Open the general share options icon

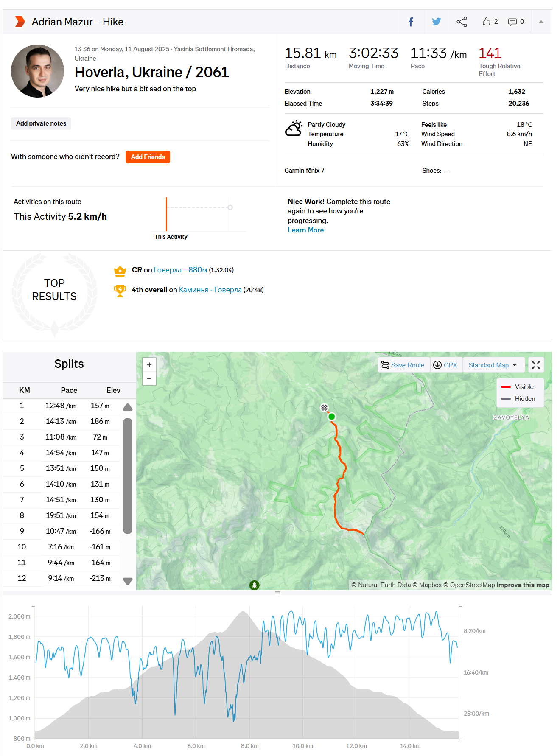click(x=462, y=22)
